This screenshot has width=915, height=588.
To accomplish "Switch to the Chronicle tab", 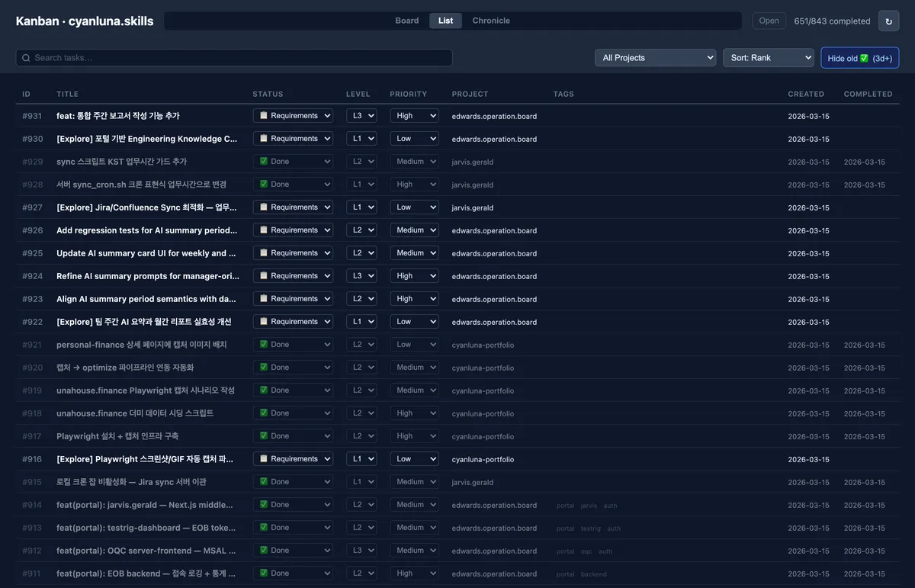I will tap(491, 21).
